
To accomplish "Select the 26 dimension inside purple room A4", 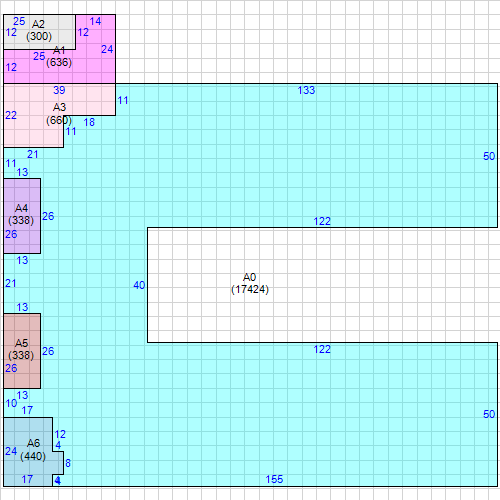I will pos(11,234).
